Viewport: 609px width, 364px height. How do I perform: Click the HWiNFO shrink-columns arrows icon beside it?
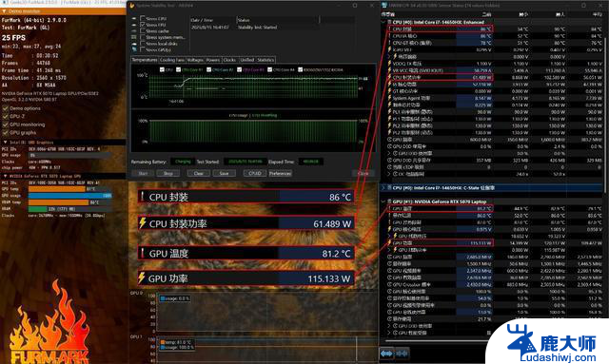[x=402, y=354]
